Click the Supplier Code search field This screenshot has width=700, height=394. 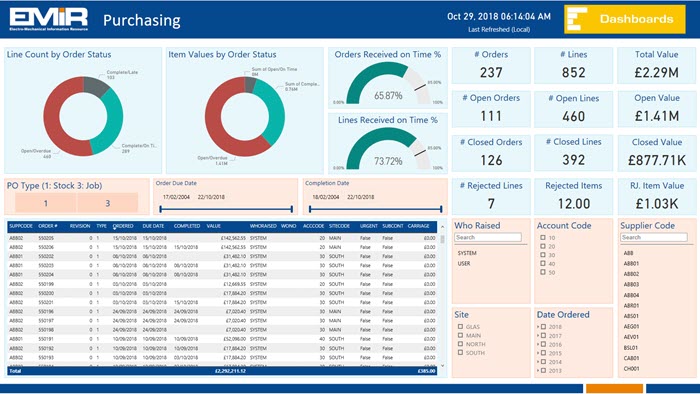pyautogui.click(x=654, y=237)
